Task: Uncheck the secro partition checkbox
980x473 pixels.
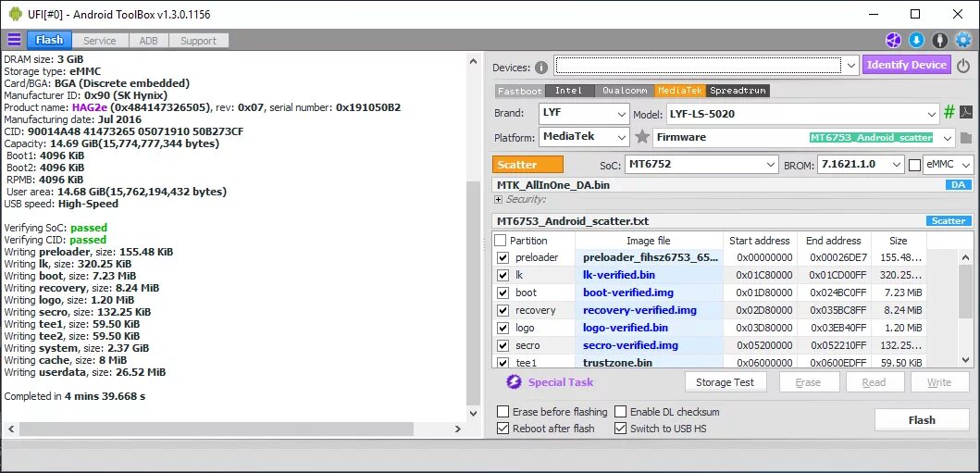Action: pyautogui.click(x=502, y=345)
